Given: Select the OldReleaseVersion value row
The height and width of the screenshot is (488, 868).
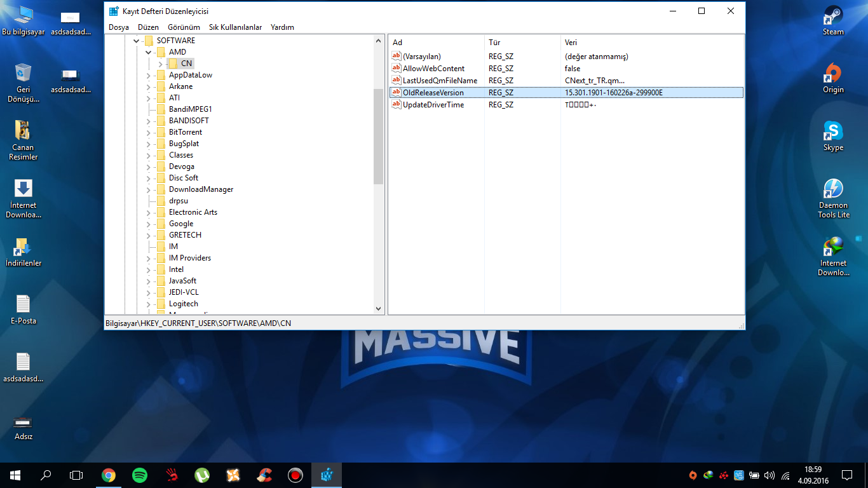Looking at the screenshot, I should pyautogui.click(x=566, y=93).
